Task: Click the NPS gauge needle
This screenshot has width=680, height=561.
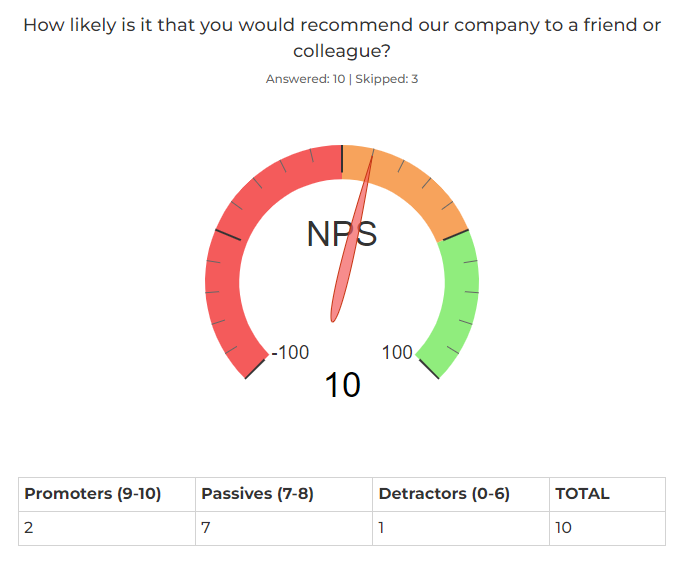Action: click(352, 236)
